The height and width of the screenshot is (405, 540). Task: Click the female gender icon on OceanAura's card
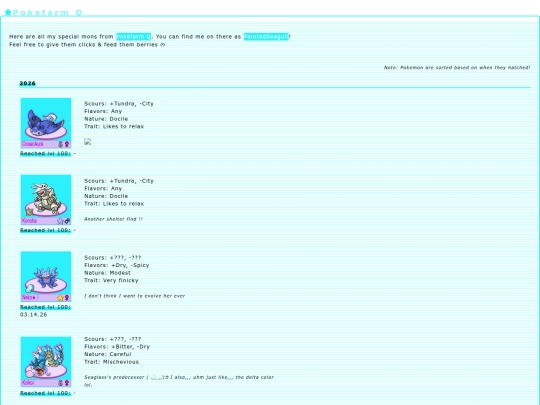(x=67, y=144)
